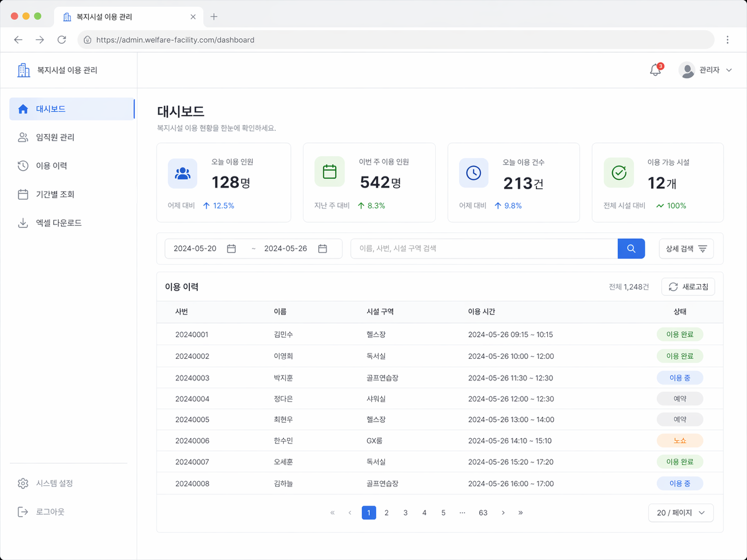The width and height of the screenshot is (747, 560).
Task: Click the 새로고침 refresh button
Action: [x=688, y=287]
